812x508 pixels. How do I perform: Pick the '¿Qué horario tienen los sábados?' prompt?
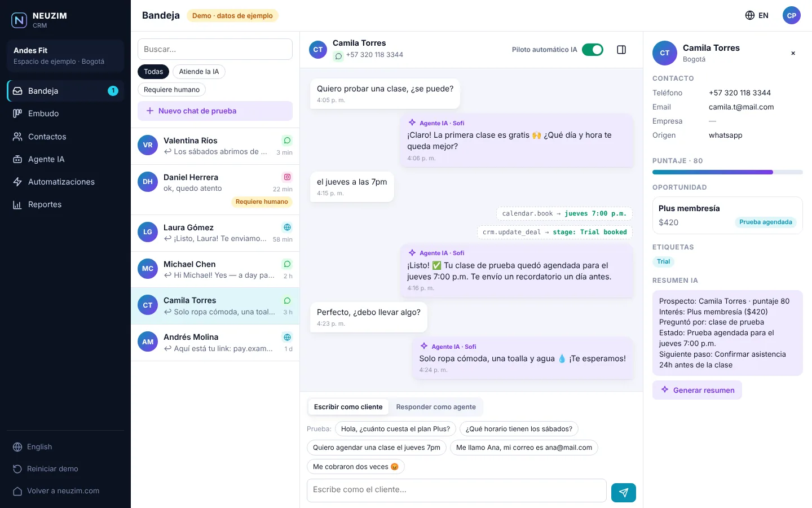(519, 429)
